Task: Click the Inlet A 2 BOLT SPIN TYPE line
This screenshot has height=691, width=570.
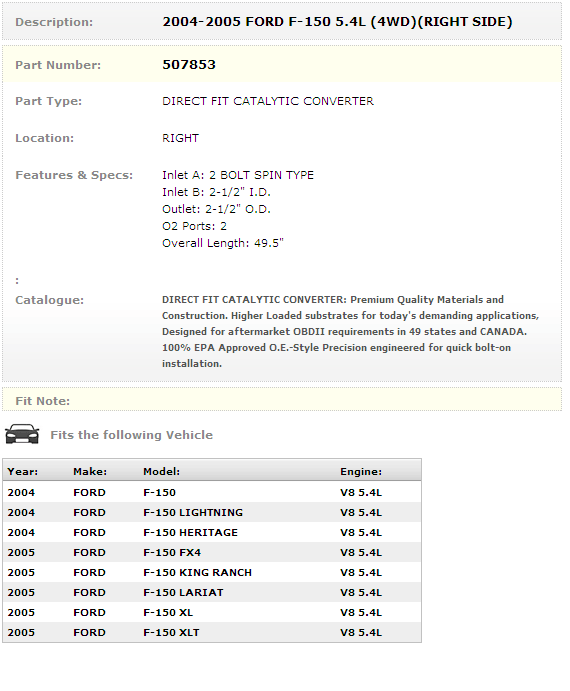Action: pos(238,175)
